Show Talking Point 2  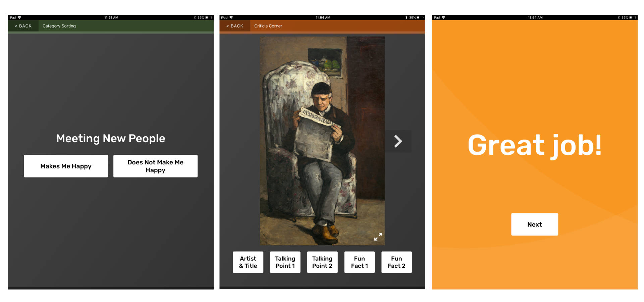(322, 262)
